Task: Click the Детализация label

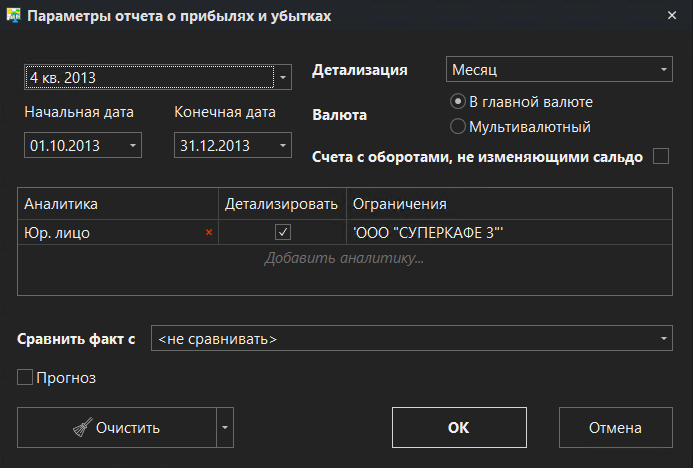Action: (360, 70)
